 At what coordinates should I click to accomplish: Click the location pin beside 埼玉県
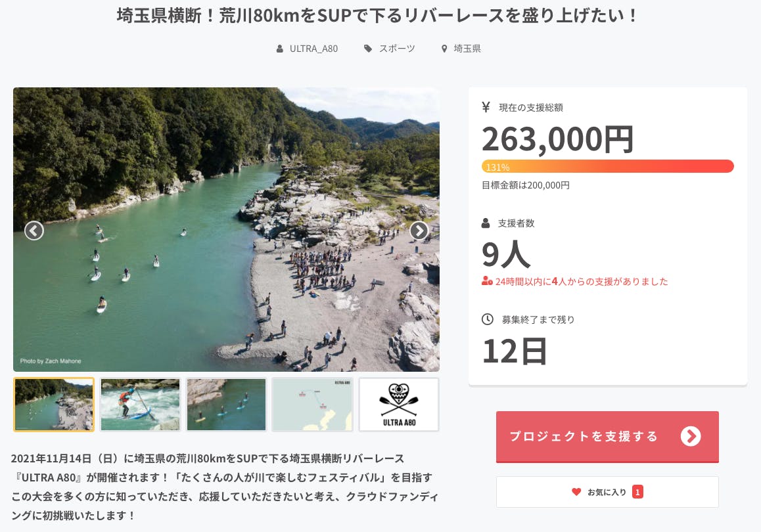pos(444,49)
